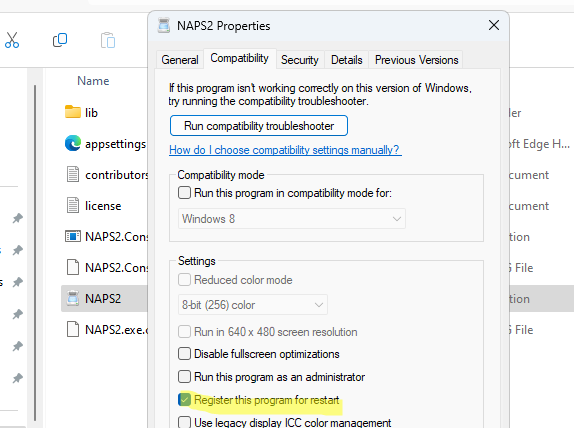574x428 pixels.
Task: Select the NAPS2.exe config file name
Action: [x=116, y=330]
